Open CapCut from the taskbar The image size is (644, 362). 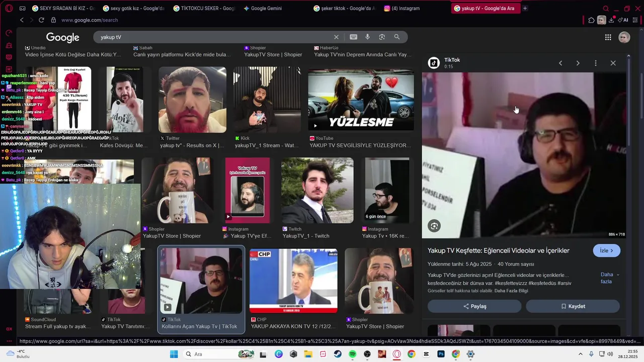click(426, 354)
